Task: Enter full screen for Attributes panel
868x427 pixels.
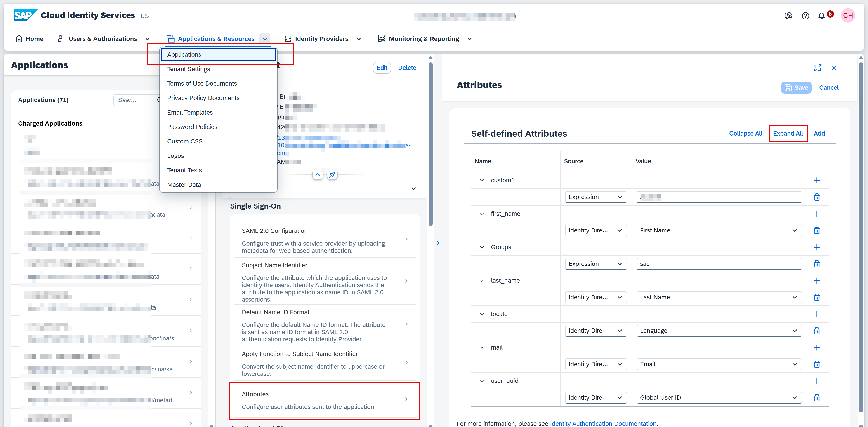Action: (x=817, y=68)
